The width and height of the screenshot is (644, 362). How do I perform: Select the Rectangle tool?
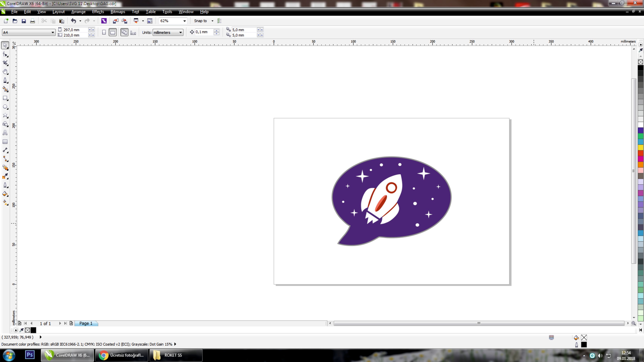pyautogui.click(x=5, y=98)
